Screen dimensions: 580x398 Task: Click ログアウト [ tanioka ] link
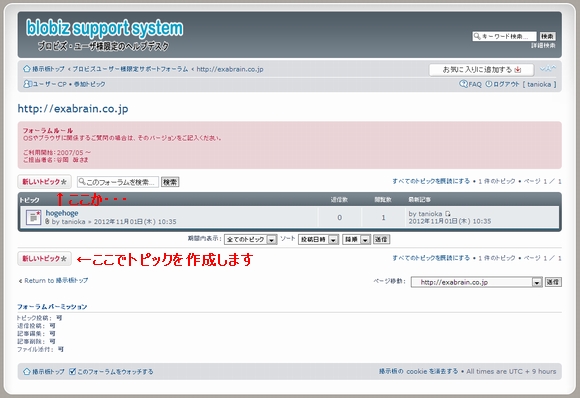525,84
